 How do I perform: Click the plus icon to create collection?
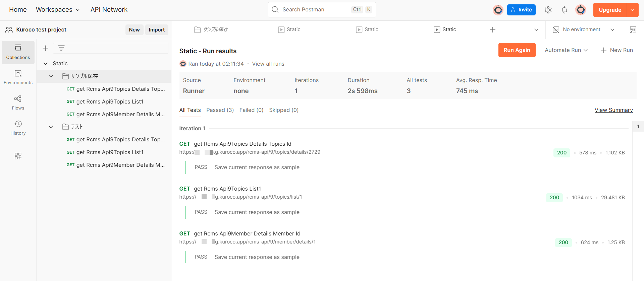[x=46, y=48]
